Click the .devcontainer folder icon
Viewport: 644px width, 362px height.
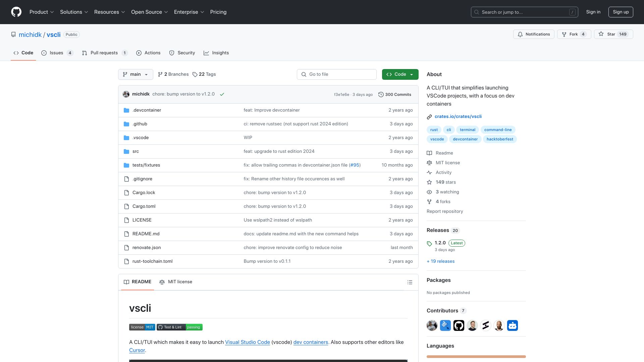[126, 110]
